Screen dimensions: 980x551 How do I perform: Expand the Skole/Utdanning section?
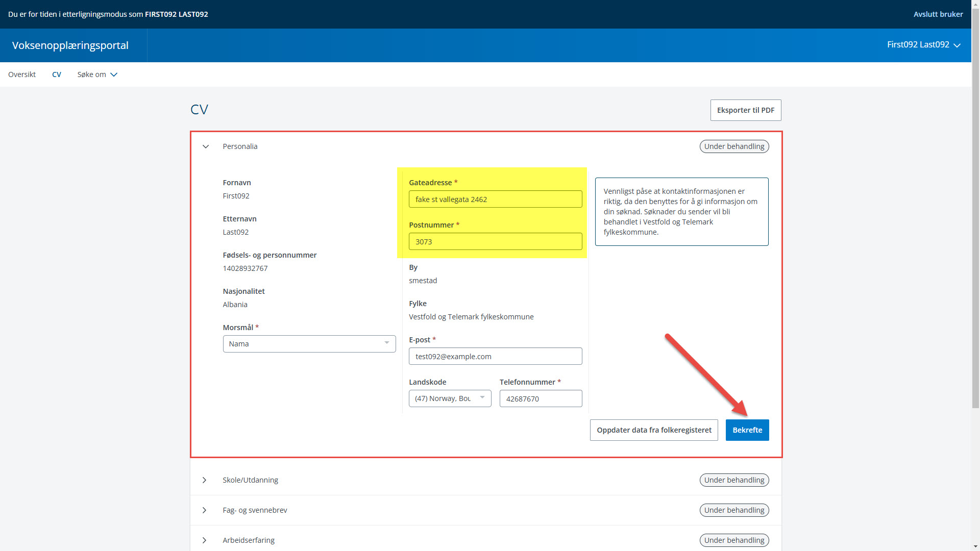(x=205, y=480)
